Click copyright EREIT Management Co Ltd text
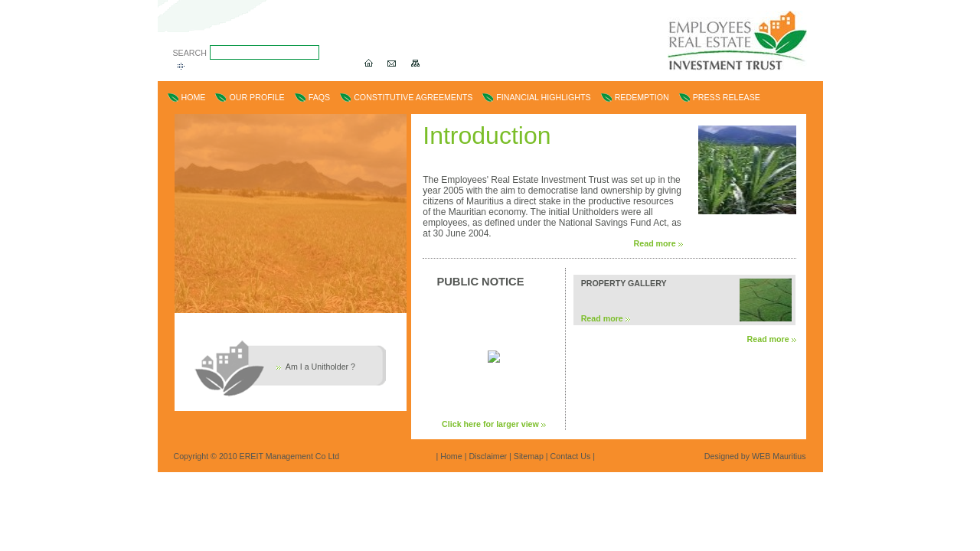The width and height of the screenshot is (980, 551). click(256, 456)
